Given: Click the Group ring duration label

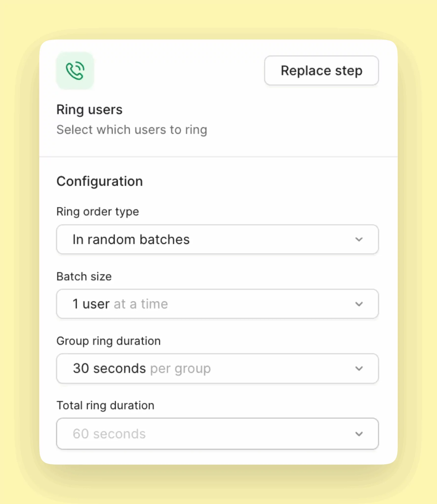Looking at the screenshot, I should click(109, 341).
